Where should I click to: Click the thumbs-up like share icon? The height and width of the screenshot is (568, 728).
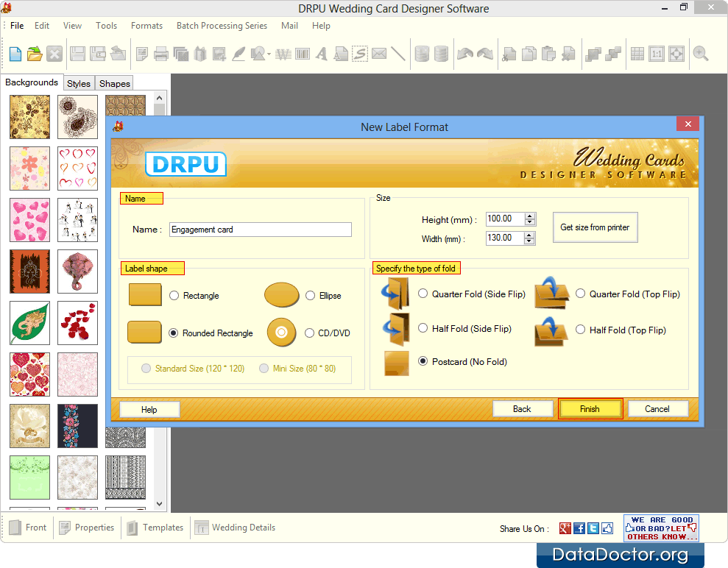click(607, 528)
